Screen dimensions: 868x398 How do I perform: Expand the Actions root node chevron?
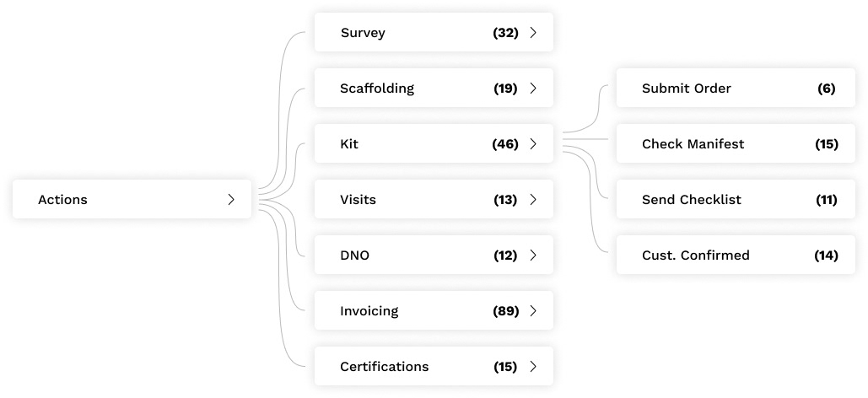pos(231,199)
